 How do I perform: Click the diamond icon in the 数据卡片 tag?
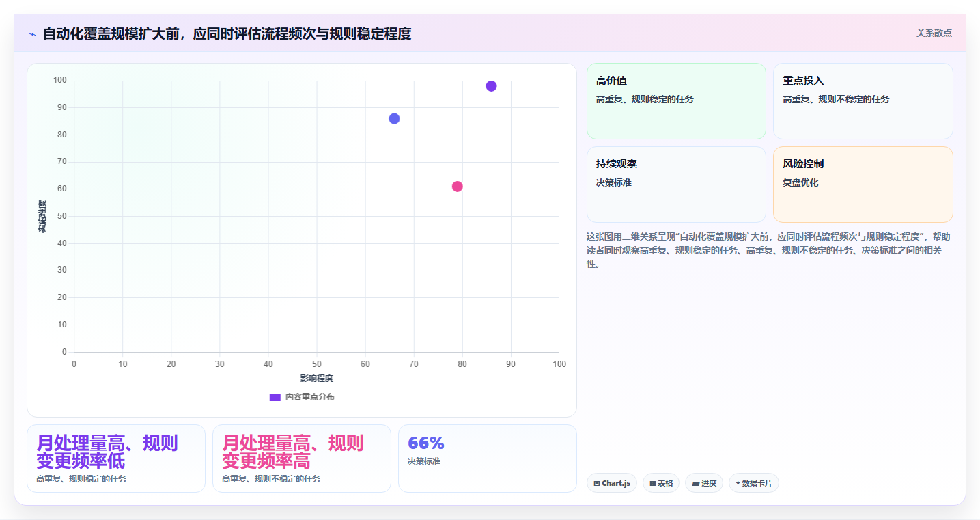(x=738, y=483)
